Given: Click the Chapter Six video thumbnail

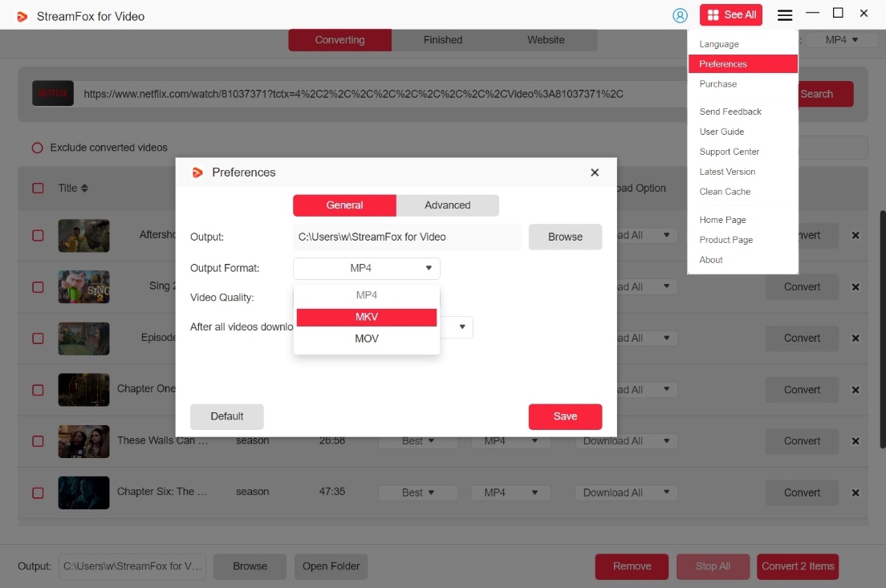Looking at the screenshot, I should pyautogui.click(x=83, y=493).
